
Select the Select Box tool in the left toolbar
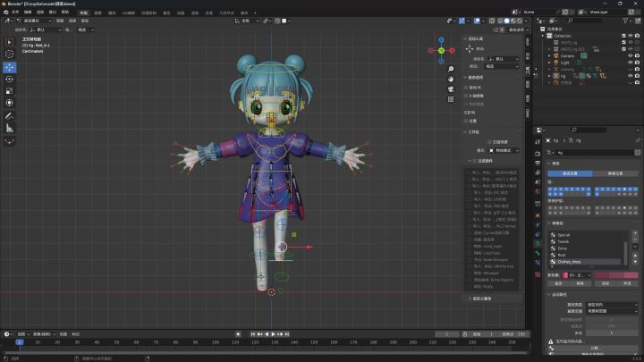click(9, 42)
